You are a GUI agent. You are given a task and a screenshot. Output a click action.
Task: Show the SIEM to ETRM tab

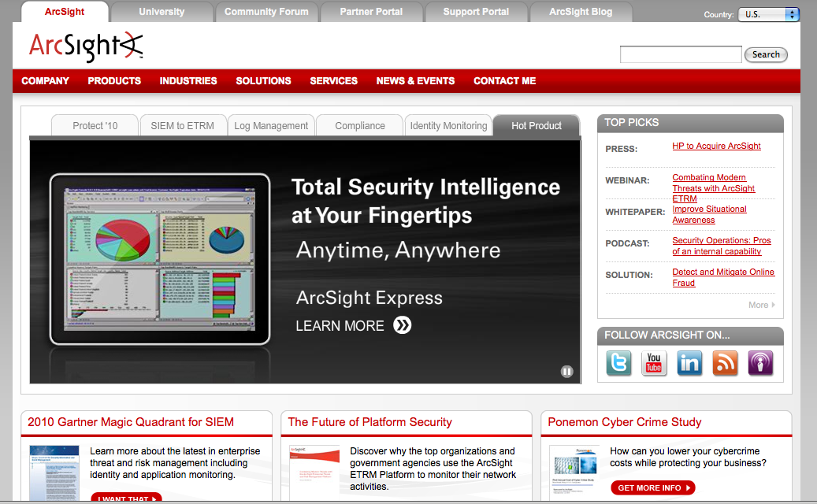click(x=182, y=125)
